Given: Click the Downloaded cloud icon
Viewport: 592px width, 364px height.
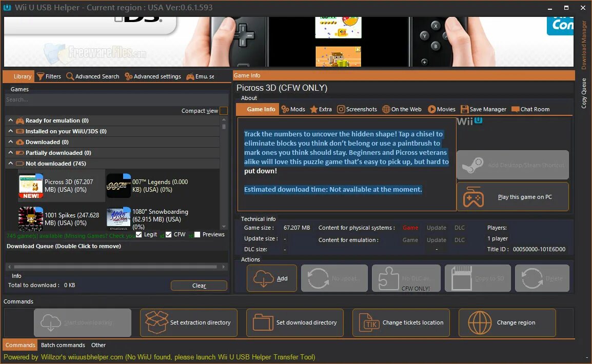Looking at the screenshot, I should click(x=19, y=142).
